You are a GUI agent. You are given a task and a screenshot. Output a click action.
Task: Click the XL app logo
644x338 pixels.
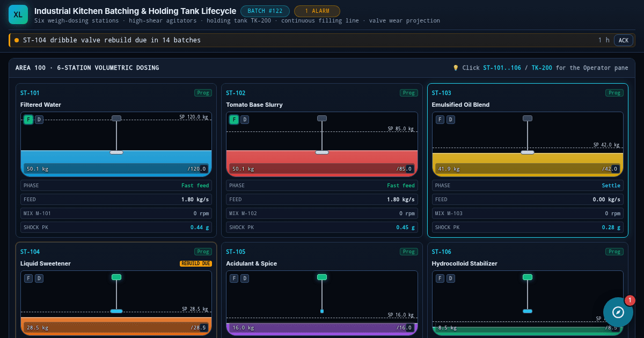click(x=18, y=14)
